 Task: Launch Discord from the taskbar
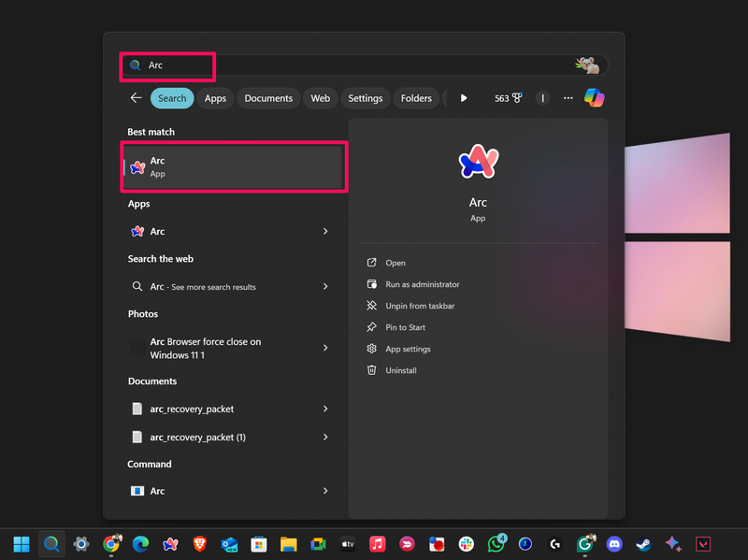point(614,543)
